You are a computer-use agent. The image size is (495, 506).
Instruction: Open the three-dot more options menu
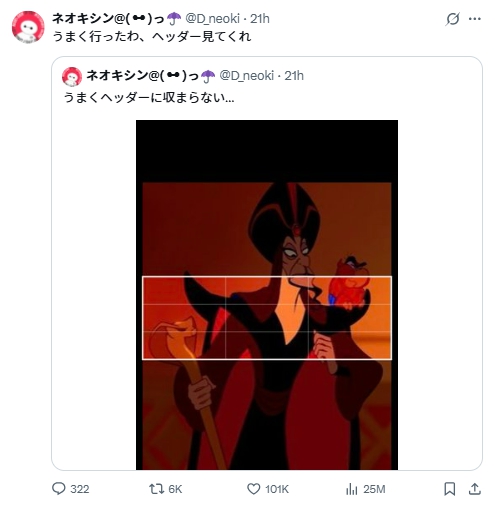tap(474, 19)
